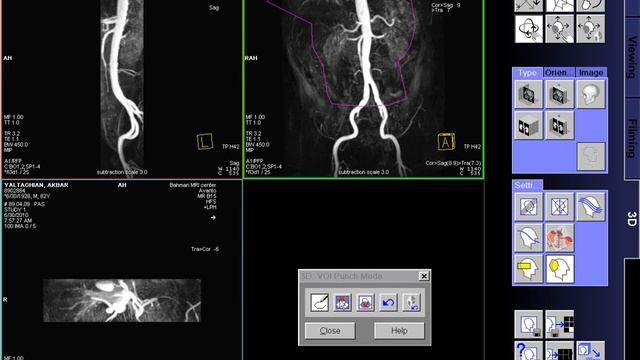
Task: Open the vertical Viewing task card tab
Action: coord(632,57)
